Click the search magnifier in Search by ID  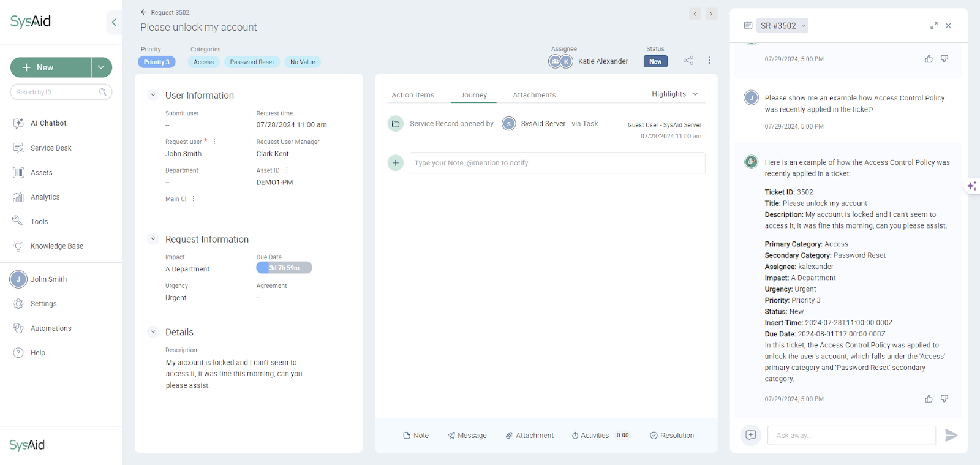[x=103, y=92]
